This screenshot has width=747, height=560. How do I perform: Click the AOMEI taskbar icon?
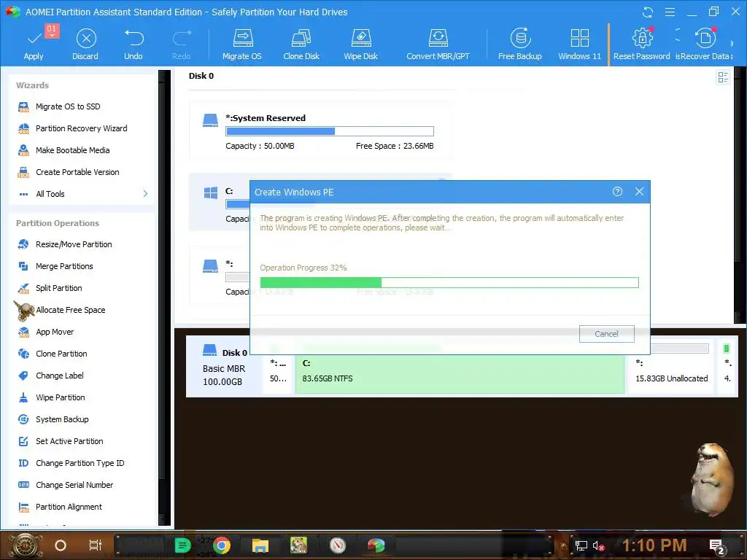click(376, 545)
